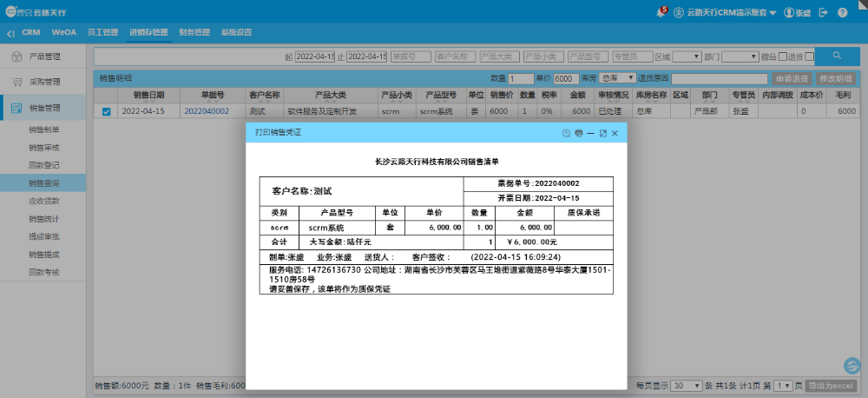Close the 打印销售凭证 dialog
The width and height of the screenshot is (868, 398).
click(615, 133)
